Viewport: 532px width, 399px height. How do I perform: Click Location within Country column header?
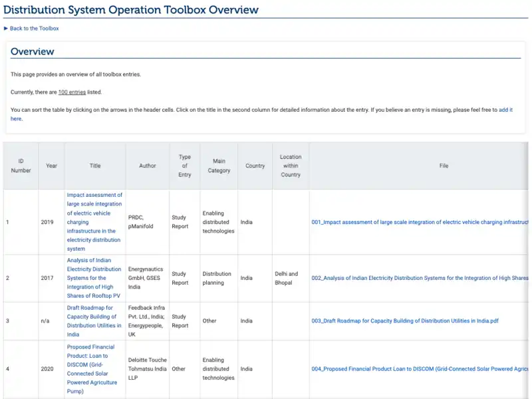(290, 166)
